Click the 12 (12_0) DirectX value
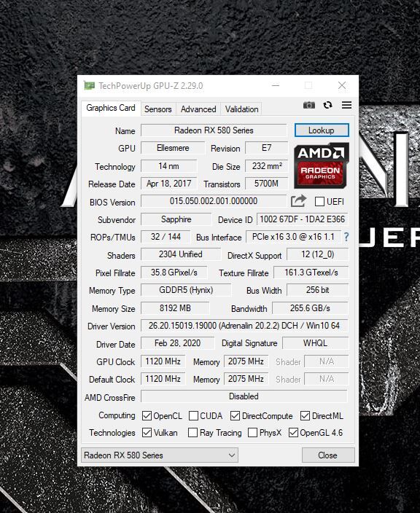 pos(317,254)
